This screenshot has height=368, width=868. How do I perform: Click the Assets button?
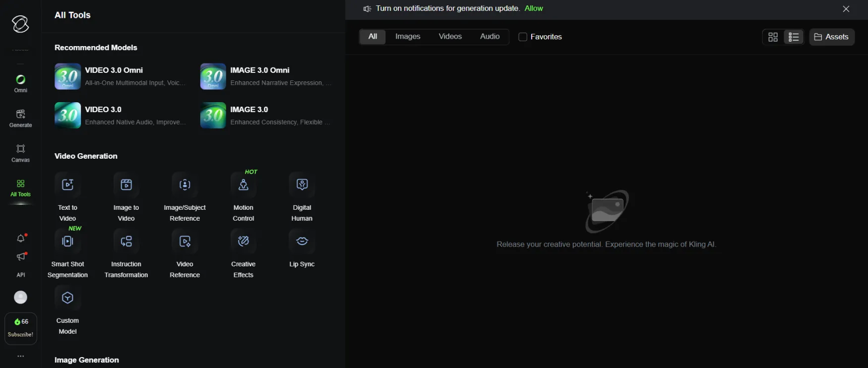click(x=831, y=37)
